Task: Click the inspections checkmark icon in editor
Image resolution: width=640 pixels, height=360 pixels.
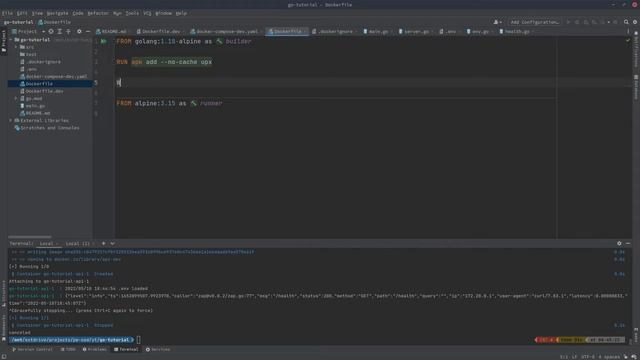Action: 628,40
